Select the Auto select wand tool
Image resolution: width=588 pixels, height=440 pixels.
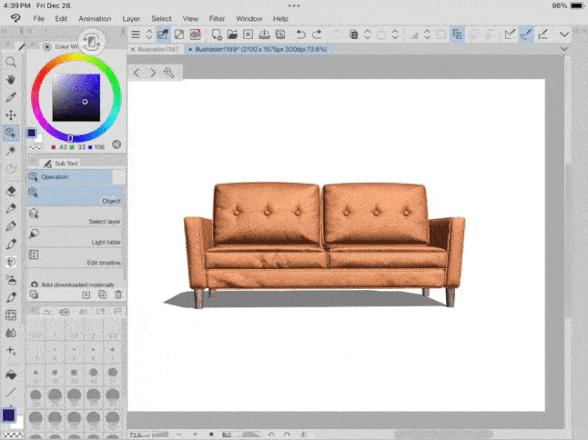coord(11,150)
